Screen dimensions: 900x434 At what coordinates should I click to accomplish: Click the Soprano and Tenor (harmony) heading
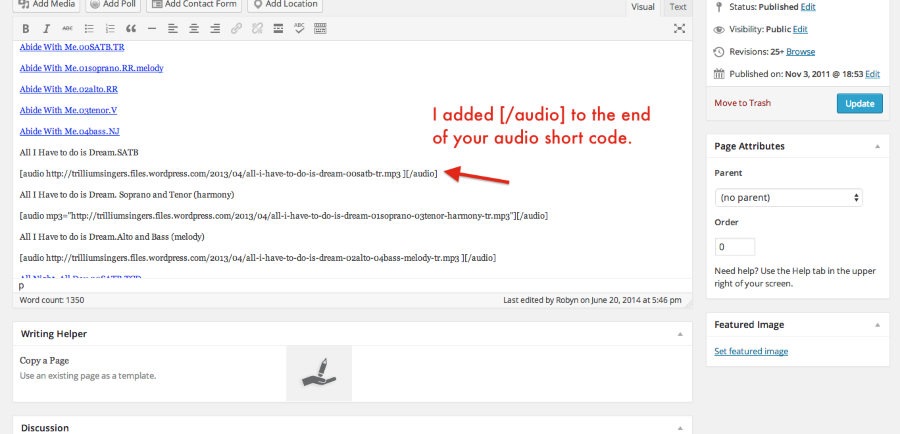click(127, 195)
